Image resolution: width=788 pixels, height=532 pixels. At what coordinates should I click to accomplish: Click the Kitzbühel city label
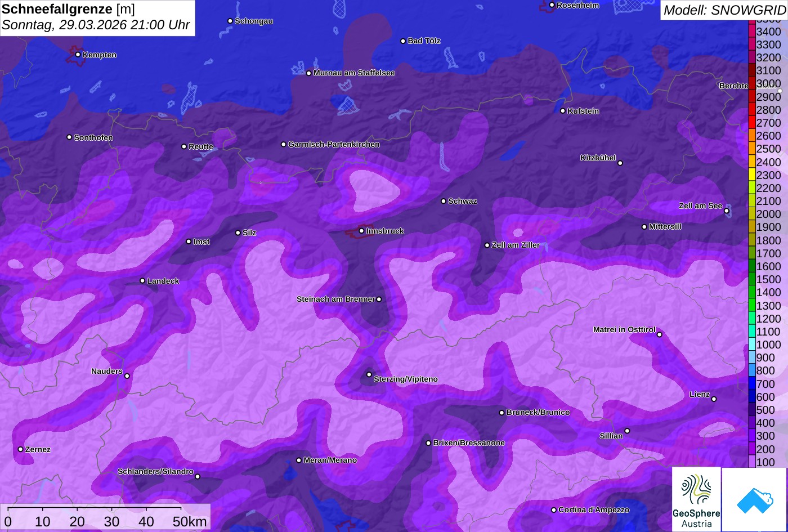(x=598, y=158)
